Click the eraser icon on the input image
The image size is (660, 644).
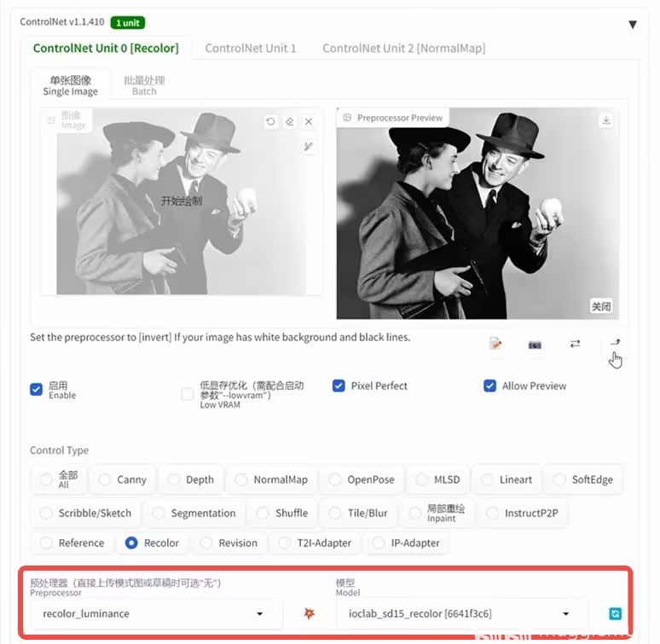tap(290, 122)
